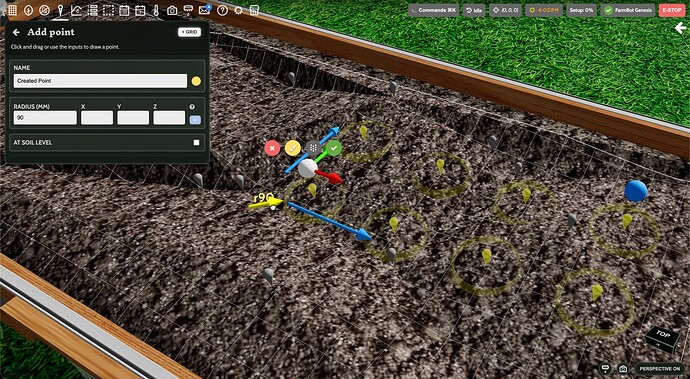
Task: Toggle Perspective On button
Action: (x=661, y=368)
